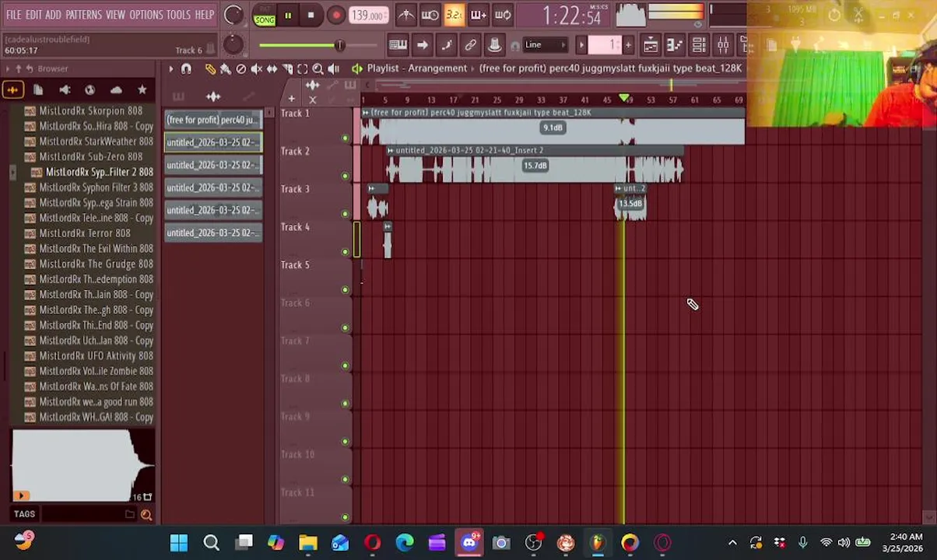Open the metronome settings icon

[406, 15]
